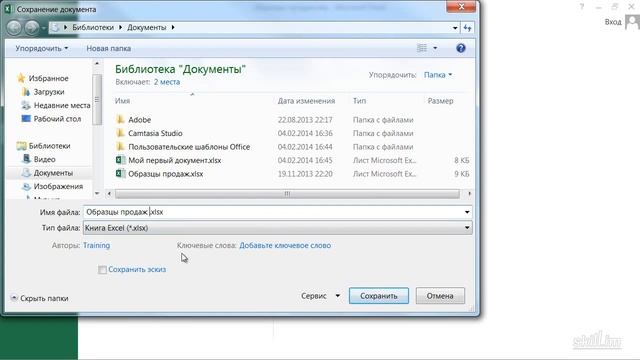The image size is (640, 360).
Task: Select Библиотеки in navigation pane
Action: click(x=49, y=146)
